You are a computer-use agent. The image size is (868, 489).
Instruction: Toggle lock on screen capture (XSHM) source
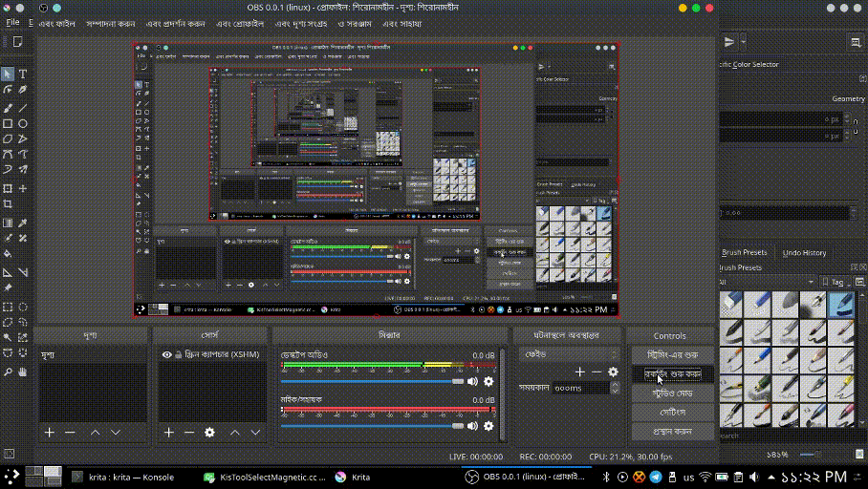[x=178, y=354]
